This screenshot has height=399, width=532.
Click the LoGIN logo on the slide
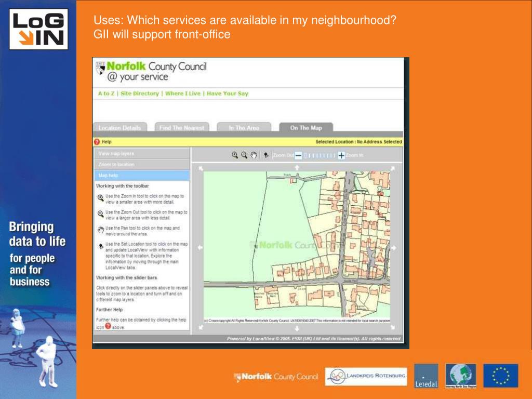[38, 29]
